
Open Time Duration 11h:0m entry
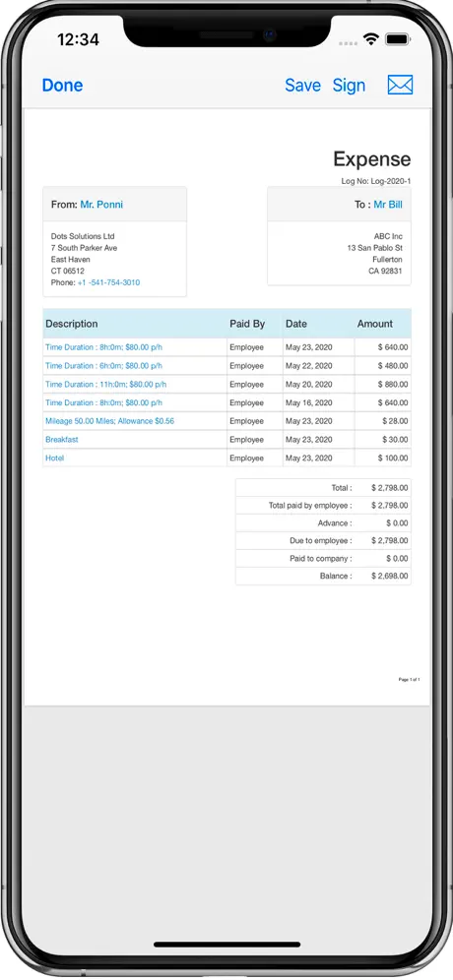pos(105,385)
